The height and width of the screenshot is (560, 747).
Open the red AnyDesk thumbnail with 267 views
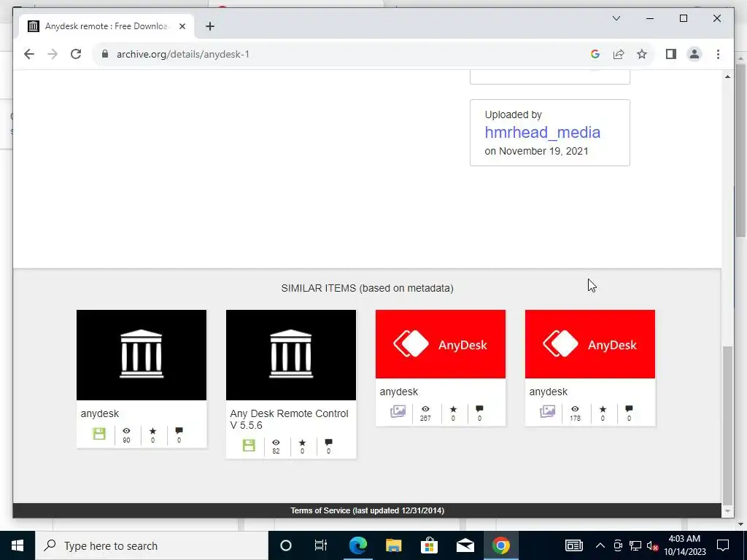pyautogui.click(x=440, y=344)
